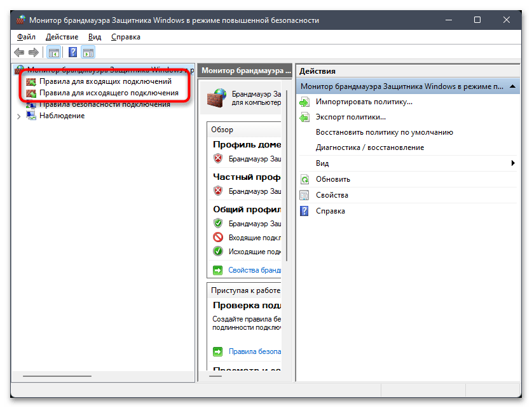Click green check icon beside Исходящие подключения
Image resolution: width=532 pixels, height=408 pixels.
218,251
